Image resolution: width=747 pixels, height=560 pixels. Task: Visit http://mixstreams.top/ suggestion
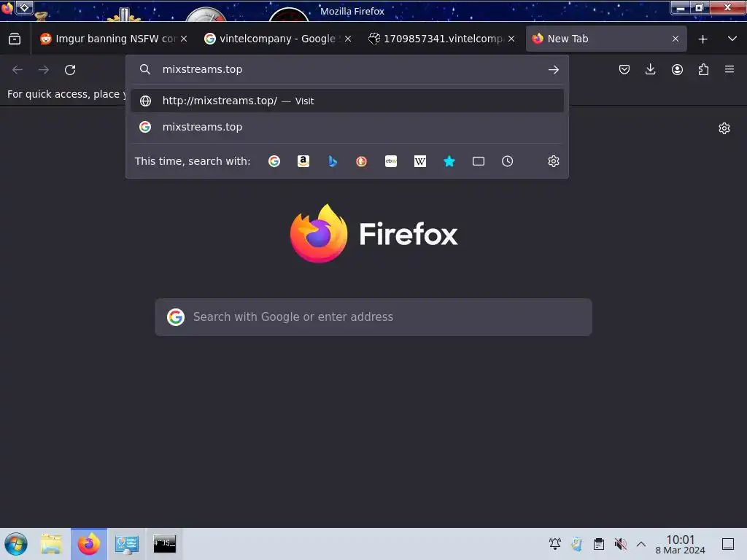[x=347, y=101]
